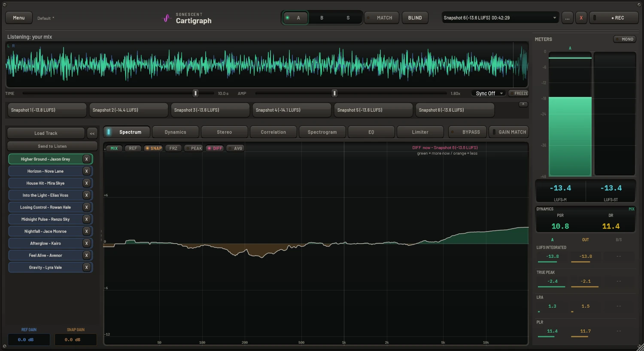
Task: Open the Menu button
Action: (x=19, y=18)
